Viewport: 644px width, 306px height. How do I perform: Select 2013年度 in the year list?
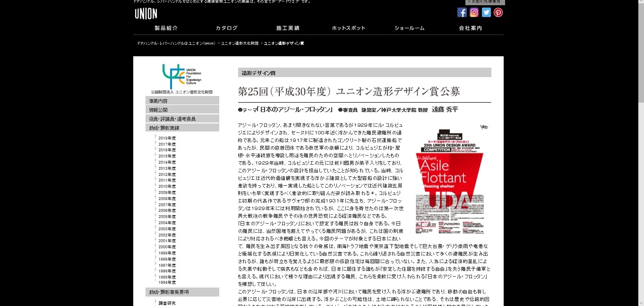point(167,168)
